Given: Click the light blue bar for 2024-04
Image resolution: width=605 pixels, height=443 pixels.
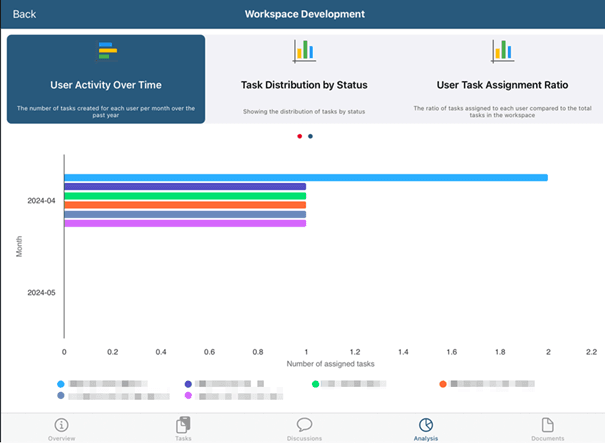Looking at the screenshot, I should (x=305, y=177).
